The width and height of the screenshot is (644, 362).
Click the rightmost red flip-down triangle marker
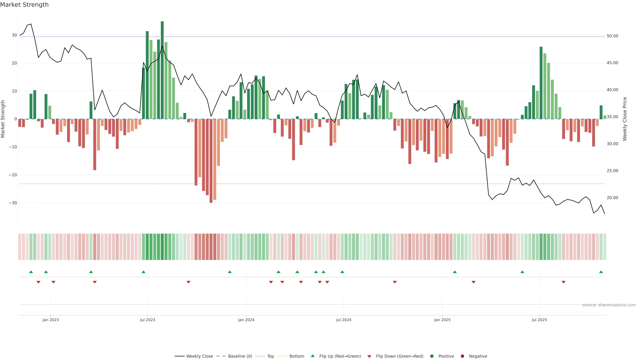point(563,282)
